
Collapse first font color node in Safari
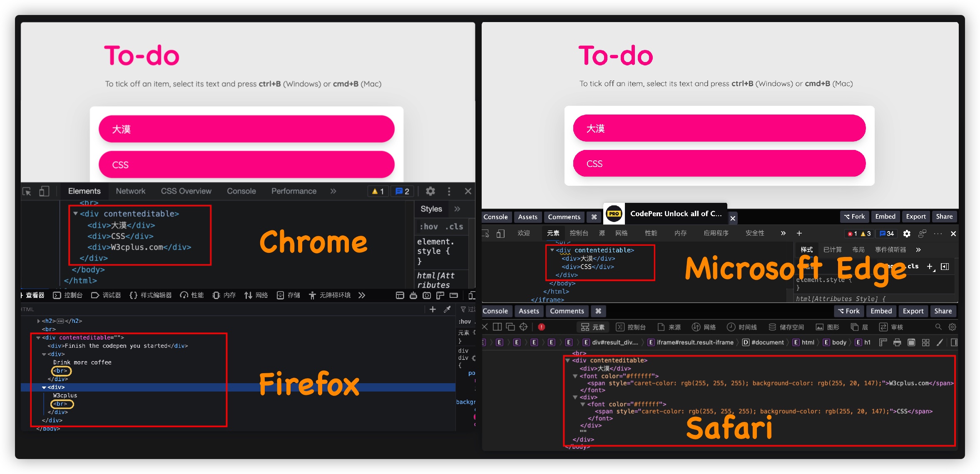[x=575, y=376]
